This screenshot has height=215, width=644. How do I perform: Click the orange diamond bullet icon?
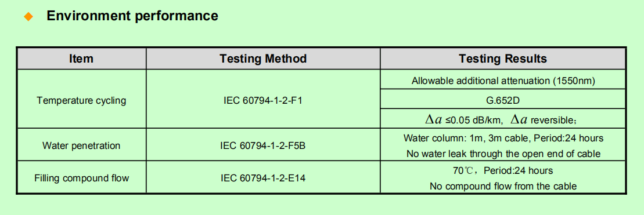click(28, 16)
